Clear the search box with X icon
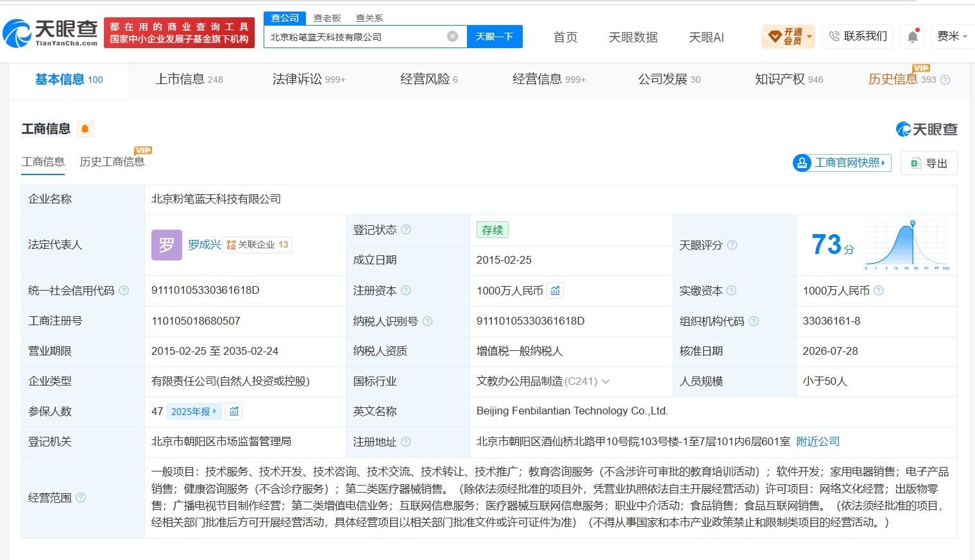Screen dimensions: 975x560 coord(452,37)
